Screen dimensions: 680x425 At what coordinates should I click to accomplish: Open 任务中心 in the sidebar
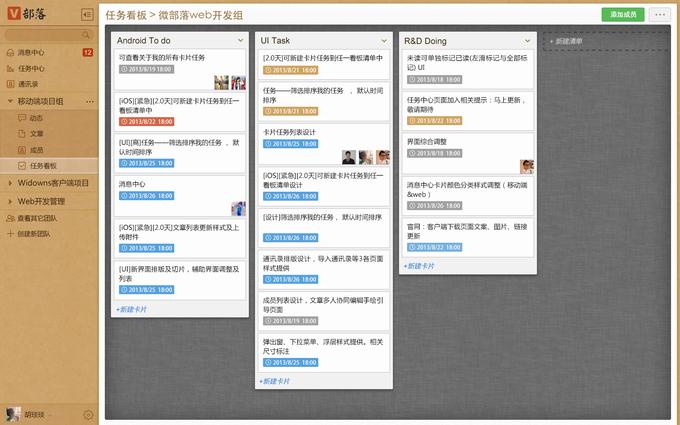pos(30,68)
